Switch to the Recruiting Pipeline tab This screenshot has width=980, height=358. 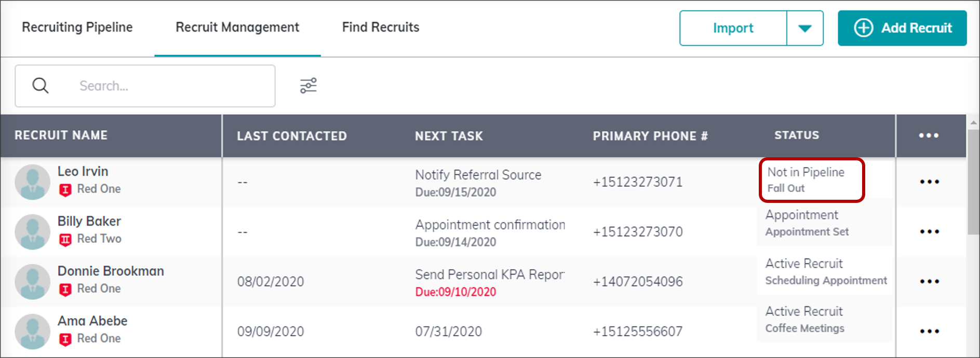tap(77, 27)
